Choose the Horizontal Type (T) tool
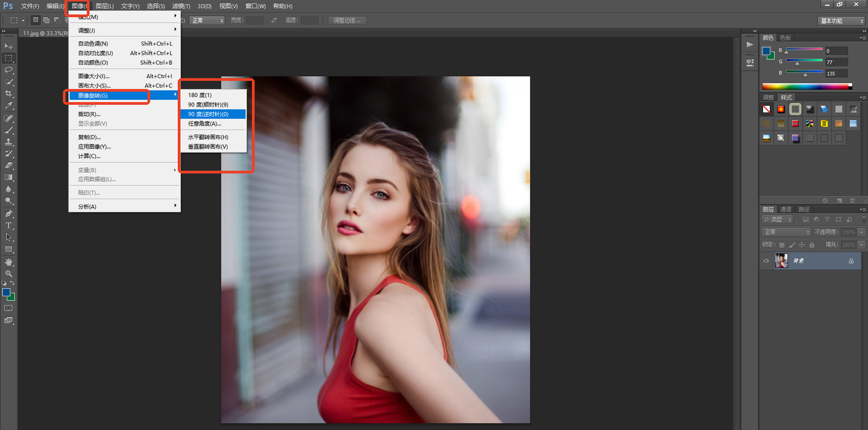The height and width of the screenshot is (430, 868). 9,225
